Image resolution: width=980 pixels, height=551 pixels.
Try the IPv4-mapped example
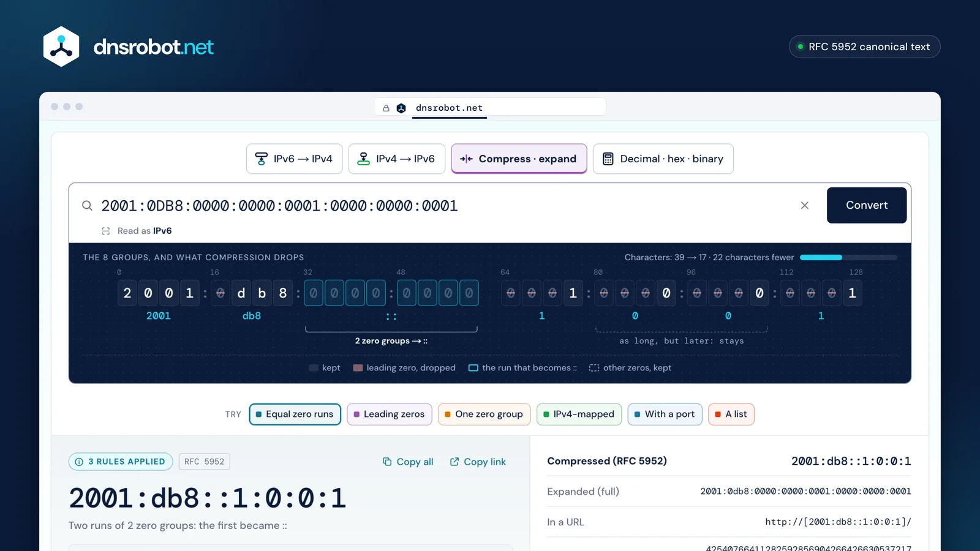point(579,414)
